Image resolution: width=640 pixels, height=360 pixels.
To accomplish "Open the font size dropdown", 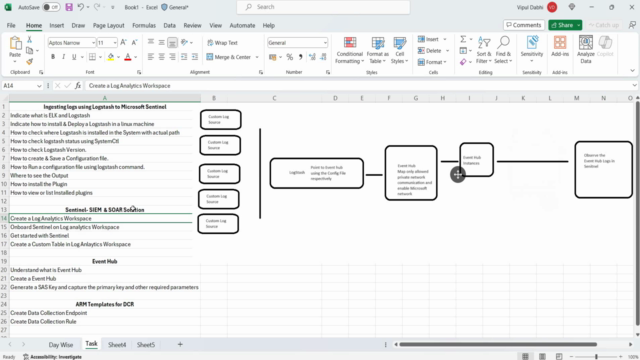I will click(115, 42).
